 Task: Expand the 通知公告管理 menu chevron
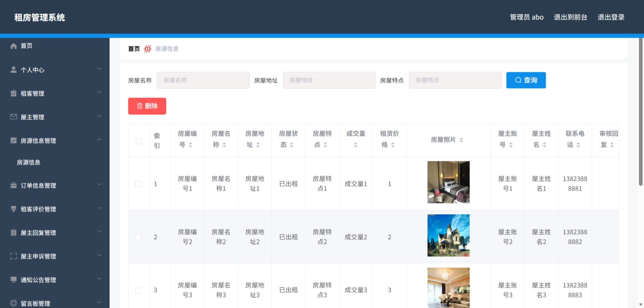click(99, 279)
